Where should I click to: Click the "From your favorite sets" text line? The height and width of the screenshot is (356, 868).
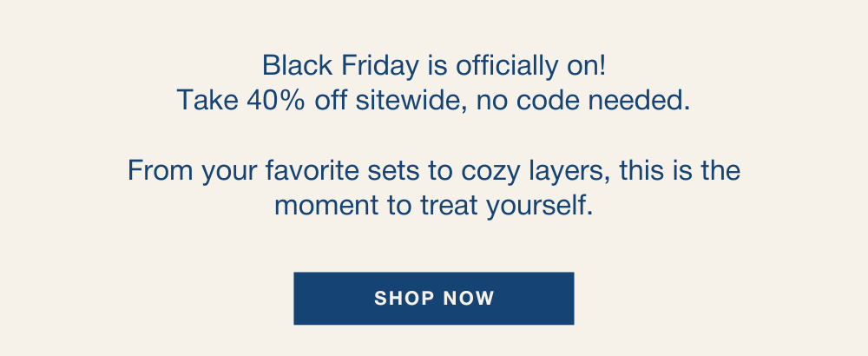click(x=433, y=169)
